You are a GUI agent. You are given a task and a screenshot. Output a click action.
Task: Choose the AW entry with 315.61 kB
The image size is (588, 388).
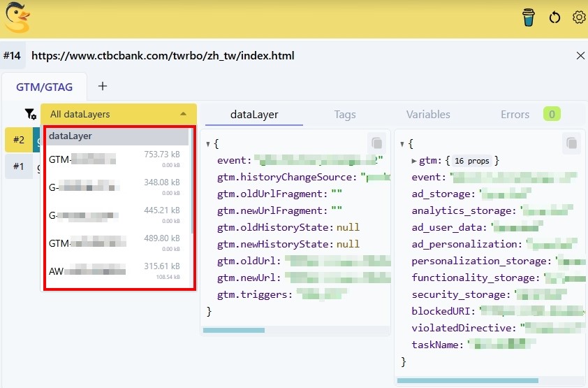115,271
